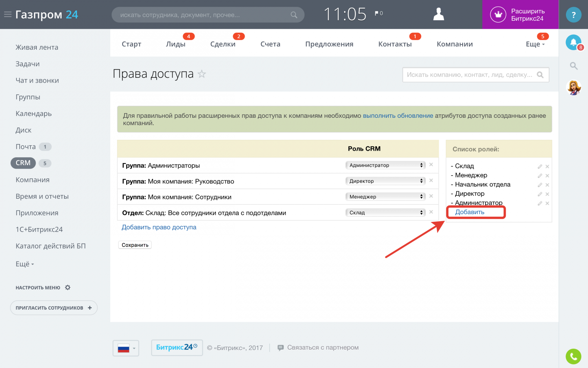The image size is (588, 368).
Task: Click the crown icon for Bitrix24 upgrade
Action: [498, 14]
